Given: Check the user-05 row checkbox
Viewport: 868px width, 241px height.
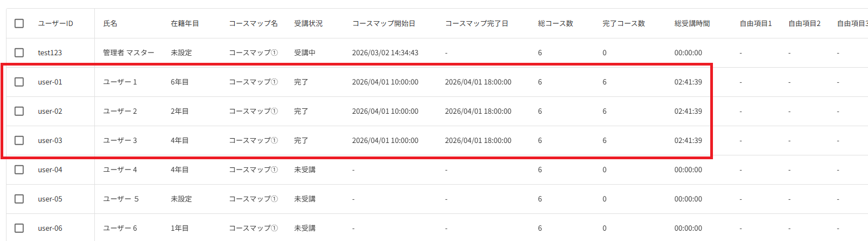Looking at the screenshot, I should coord(19,199).
